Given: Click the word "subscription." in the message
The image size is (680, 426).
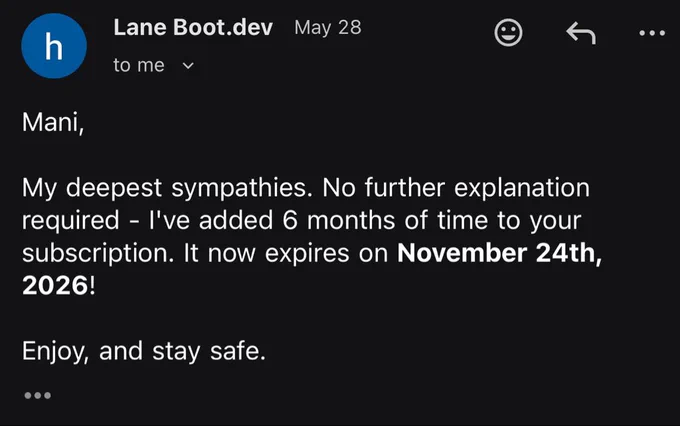Looking at the screenshot, I should point(98,254).
